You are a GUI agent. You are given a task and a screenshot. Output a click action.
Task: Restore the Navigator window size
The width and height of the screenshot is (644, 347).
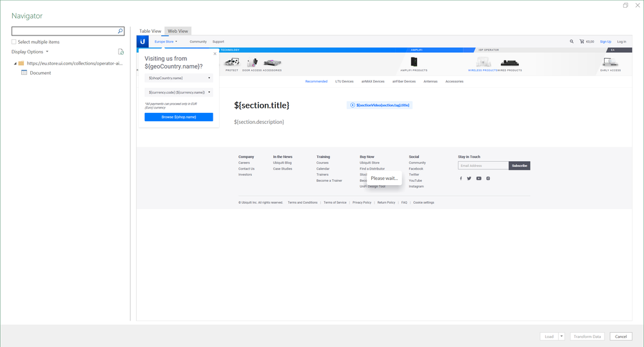[x=625, y=5]
